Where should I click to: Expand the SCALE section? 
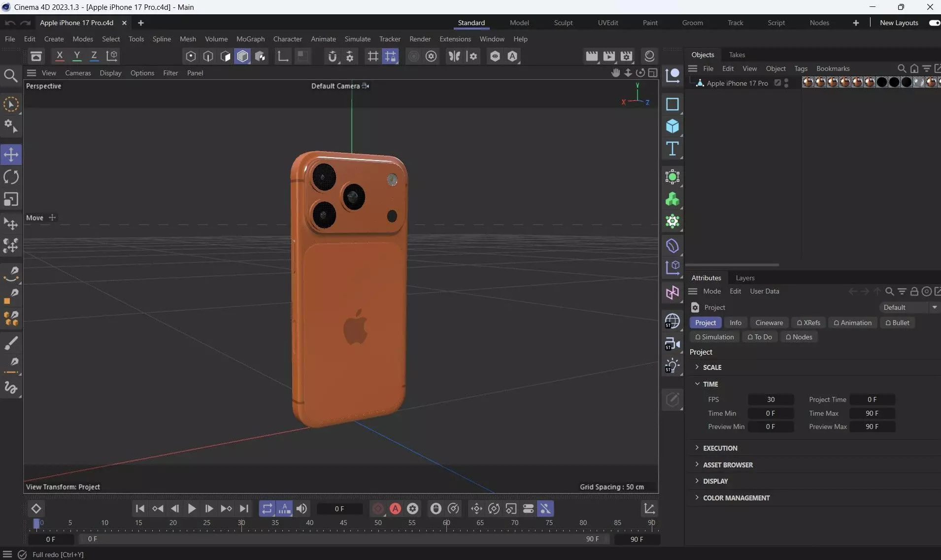point(697,367)
